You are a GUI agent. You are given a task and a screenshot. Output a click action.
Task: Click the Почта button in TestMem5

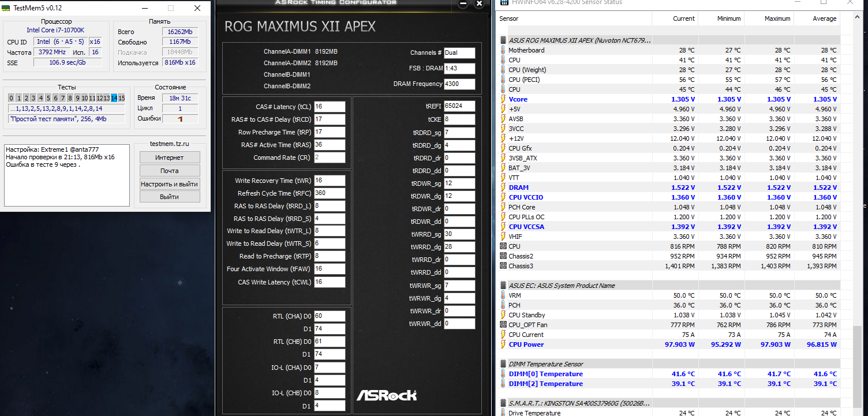click(x=170, y=171)
